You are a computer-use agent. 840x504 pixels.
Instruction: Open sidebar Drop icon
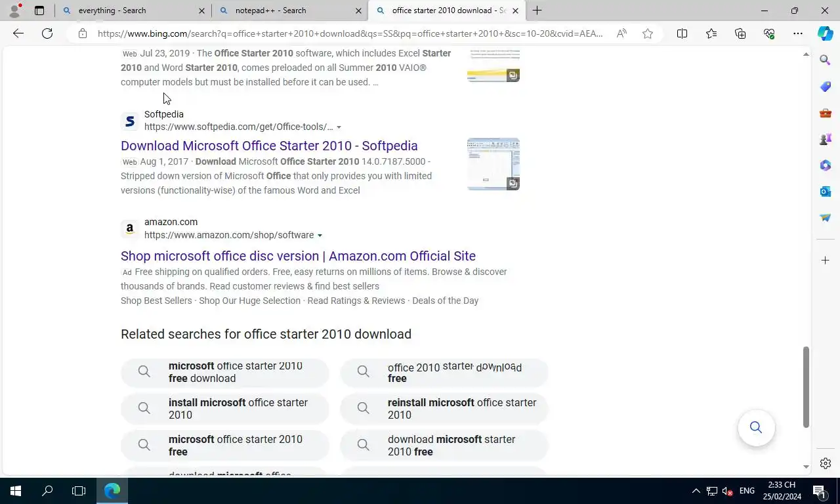pyautogui.click(x=826, y=218)
